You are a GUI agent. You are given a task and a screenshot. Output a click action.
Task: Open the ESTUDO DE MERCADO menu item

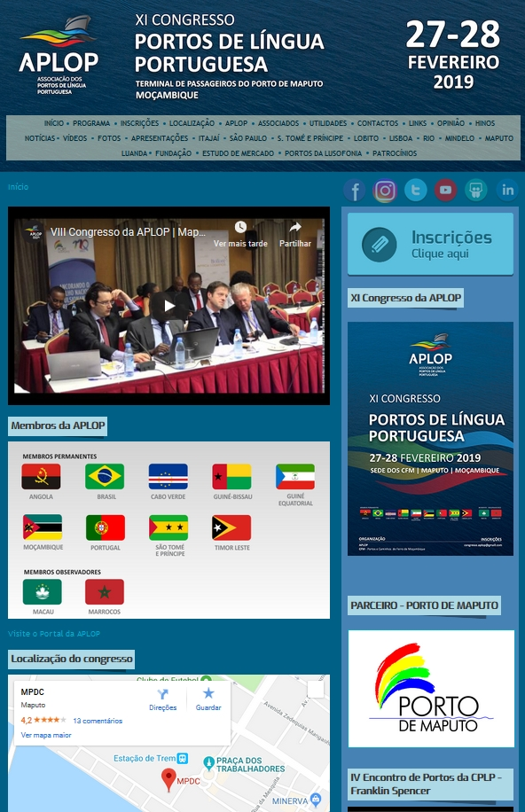point(238,153)
